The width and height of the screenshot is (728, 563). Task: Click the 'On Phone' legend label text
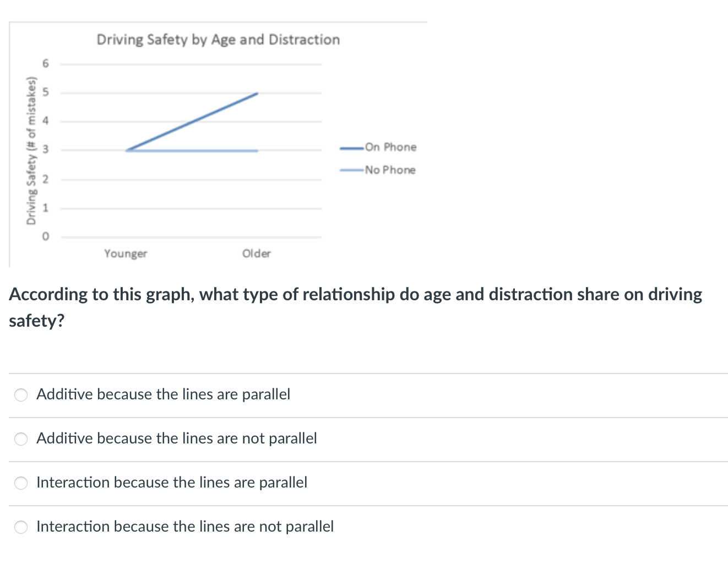click(x=391, y=147)
